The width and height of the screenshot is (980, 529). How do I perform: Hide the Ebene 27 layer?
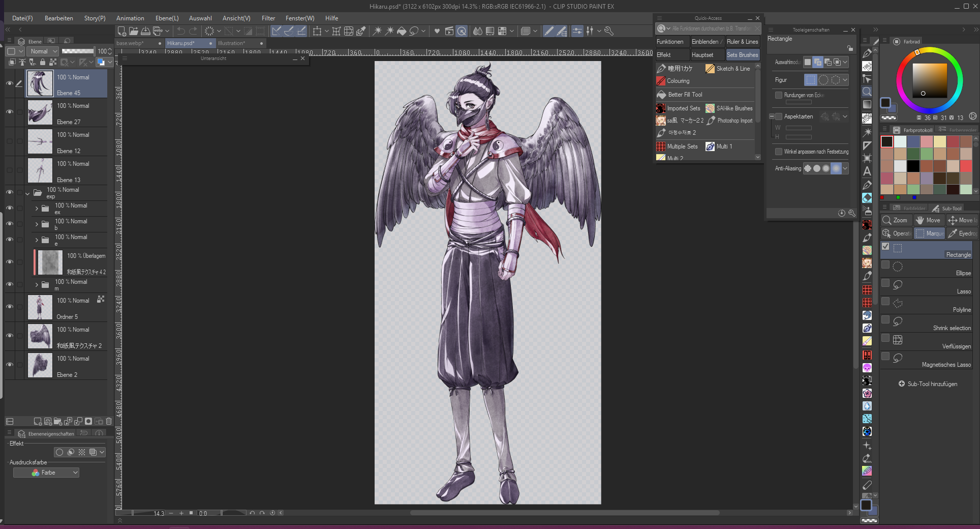(x=9, y=112)
